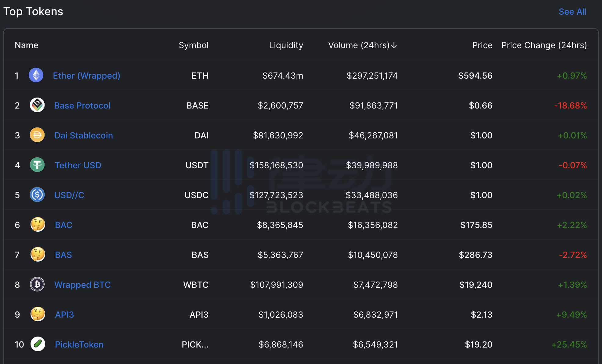Sort tokens by Symbol column header
The height and width of the screenshot is (364, 602).
194,45
